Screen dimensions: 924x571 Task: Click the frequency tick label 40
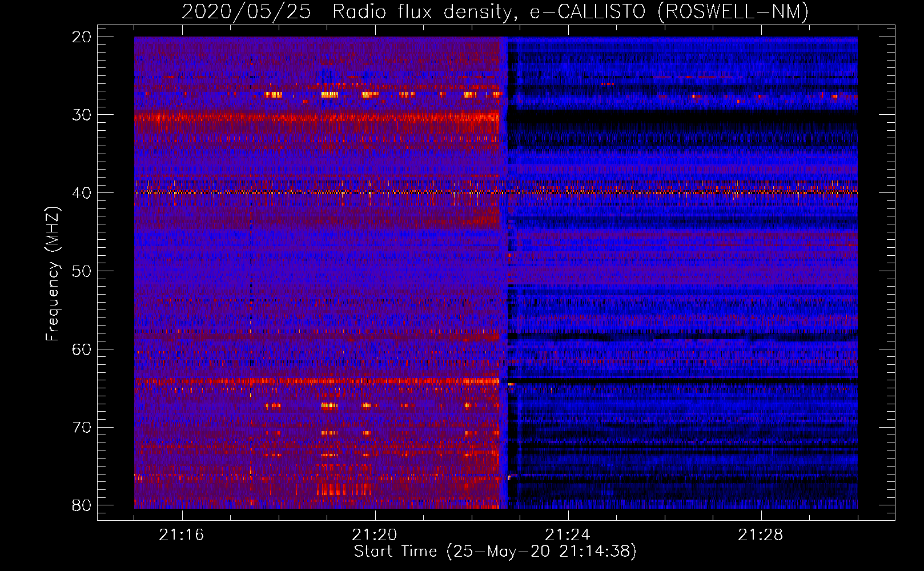[82, 193]
